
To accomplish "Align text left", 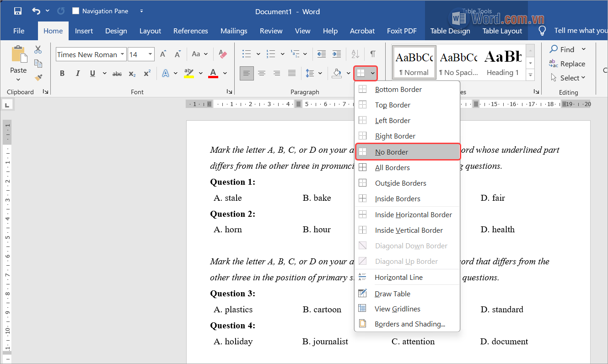I will coord(247,73).
